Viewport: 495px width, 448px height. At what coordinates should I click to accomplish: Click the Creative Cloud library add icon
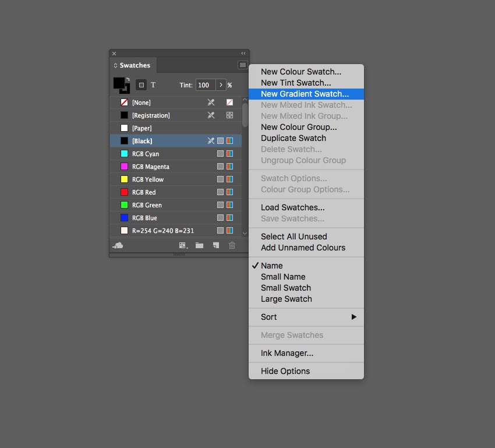[118, 246]
